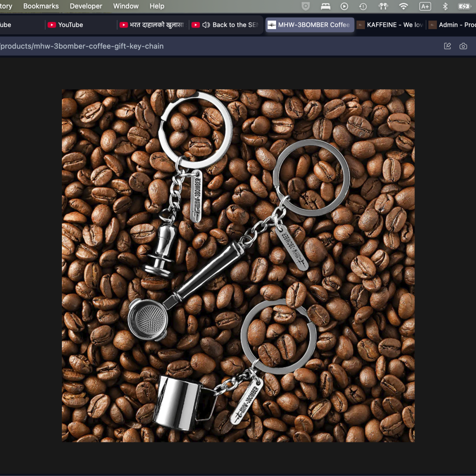Open the Bluetooth menu bar icon
The height and width of the screenshot is (476, 476).
tap(445, 6)
